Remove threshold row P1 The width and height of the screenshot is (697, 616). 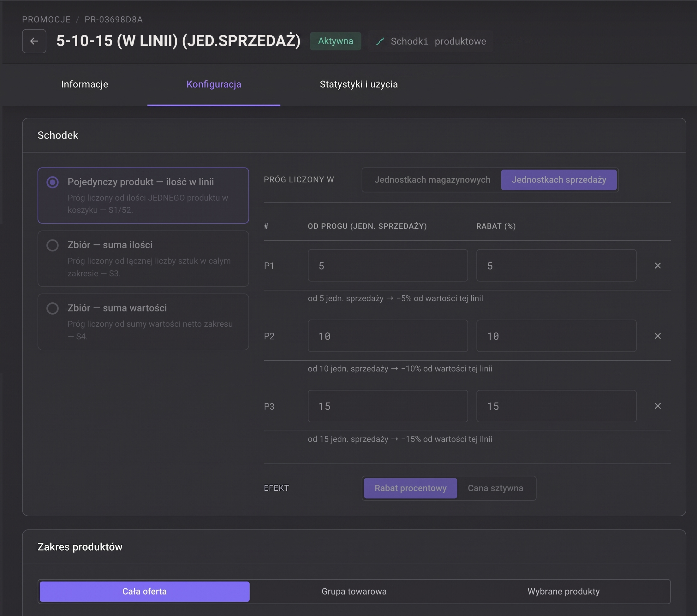(658, 266)
